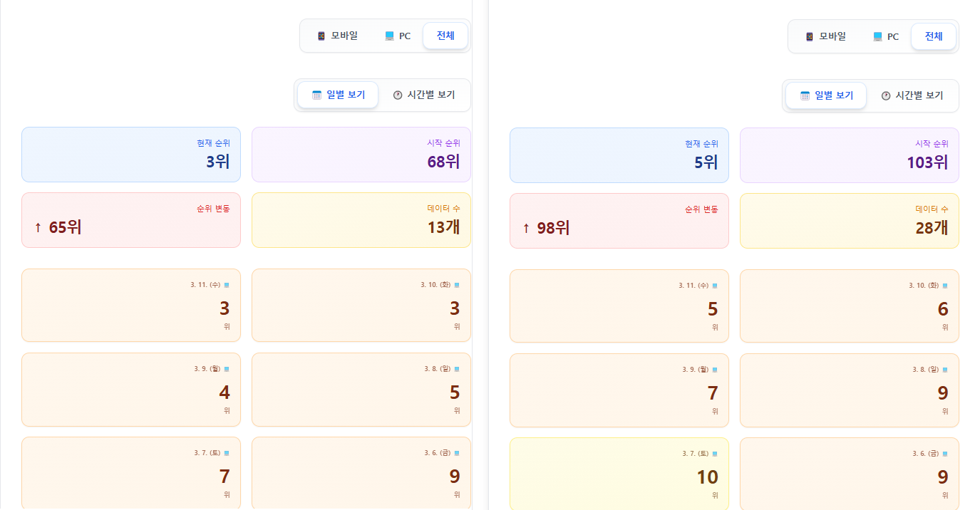Click the yellow 데이터 수 28개 card
The height and width of the screenshot is (510, 980).
[849, 221]
